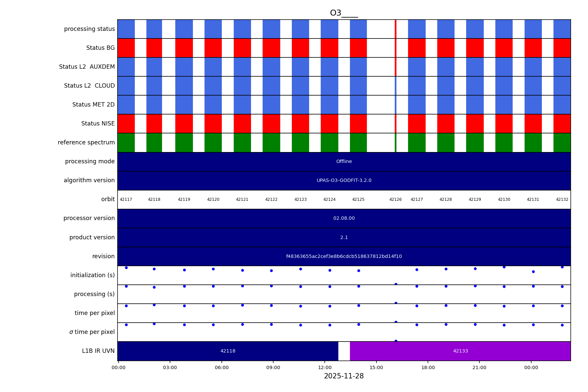The height and width of the screenshot is (392, 588).
Task: Click the O3 chart title
Action: tap(344, 13)
